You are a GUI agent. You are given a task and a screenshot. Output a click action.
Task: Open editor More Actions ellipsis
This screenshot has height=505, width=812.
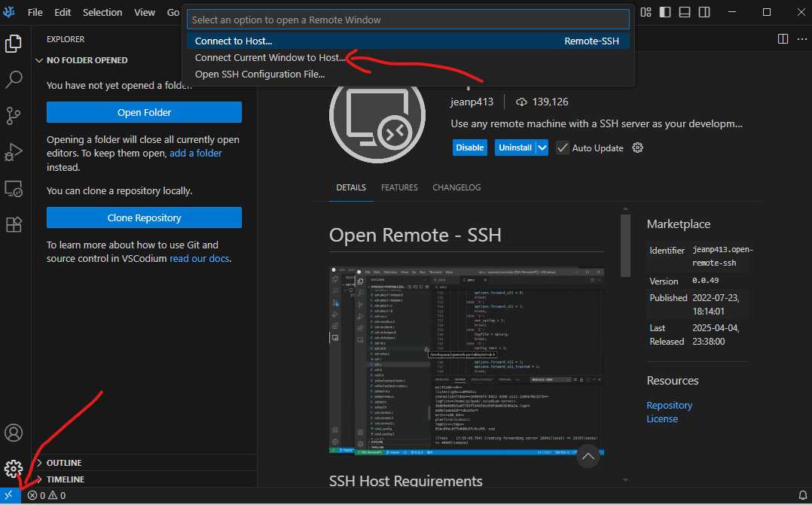(802, 39)
